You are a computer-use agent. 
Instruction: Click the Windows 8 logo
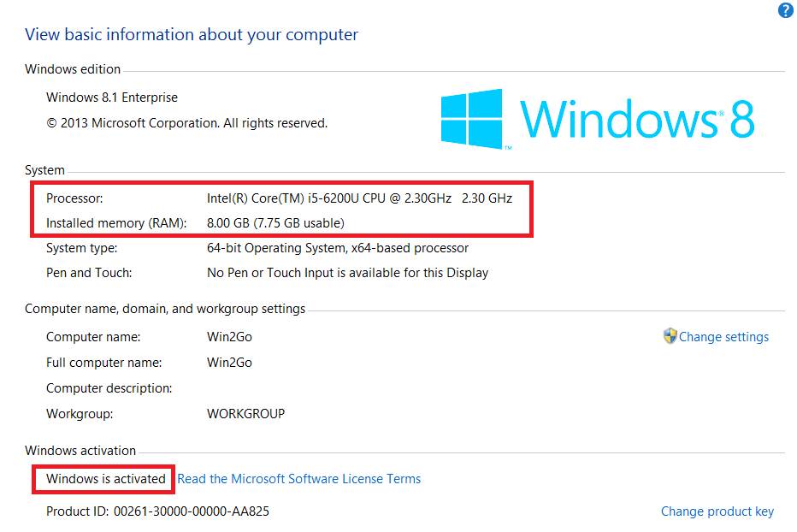(598, 120)
